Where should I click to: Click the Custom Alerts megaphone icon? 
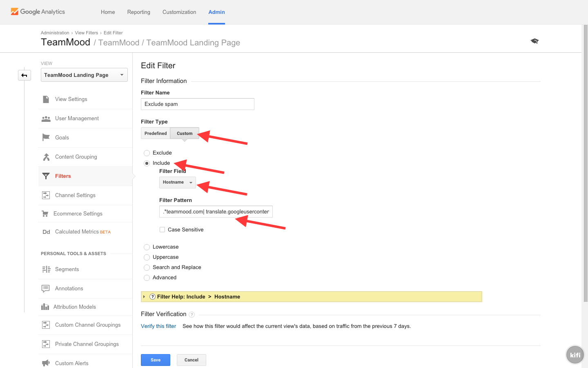[x=46, y=363]
